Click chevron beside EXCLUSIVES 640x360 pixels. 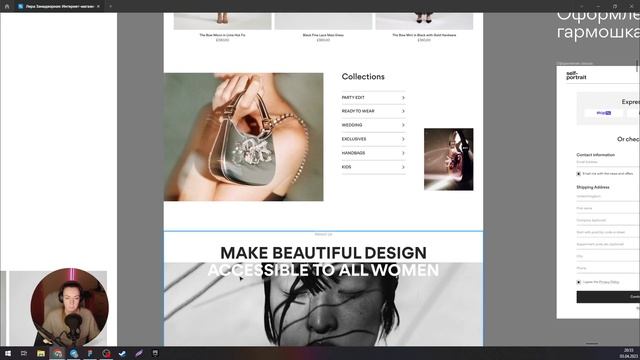[403, 139]
